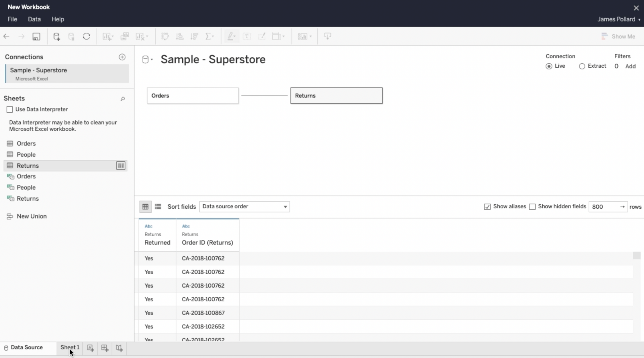The width and height of the screenshot is (644, 358).
Task: Click the Data Source tab
Action: point(26,347)
